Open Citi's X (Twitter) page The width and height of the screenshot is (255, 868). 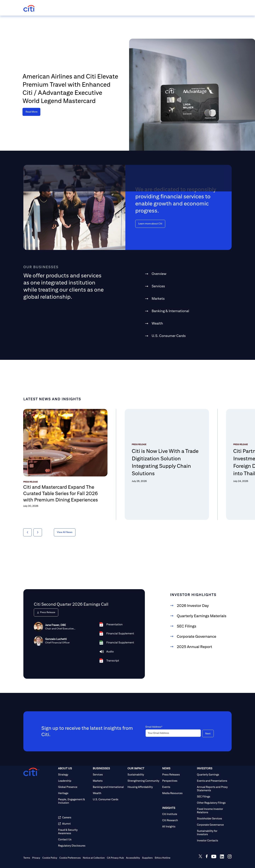click(x=200, y=856)
